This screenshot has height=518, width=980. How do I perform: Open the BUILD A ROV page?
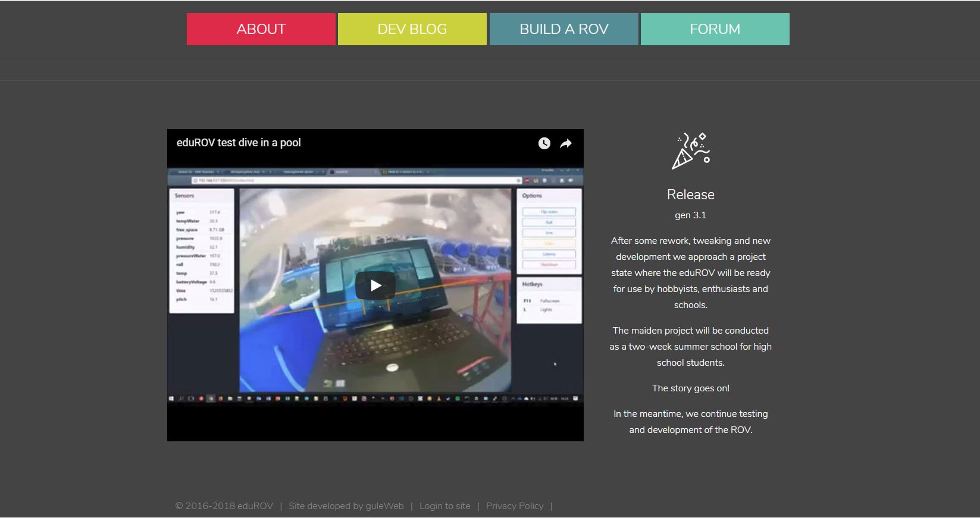pos(563,29)
